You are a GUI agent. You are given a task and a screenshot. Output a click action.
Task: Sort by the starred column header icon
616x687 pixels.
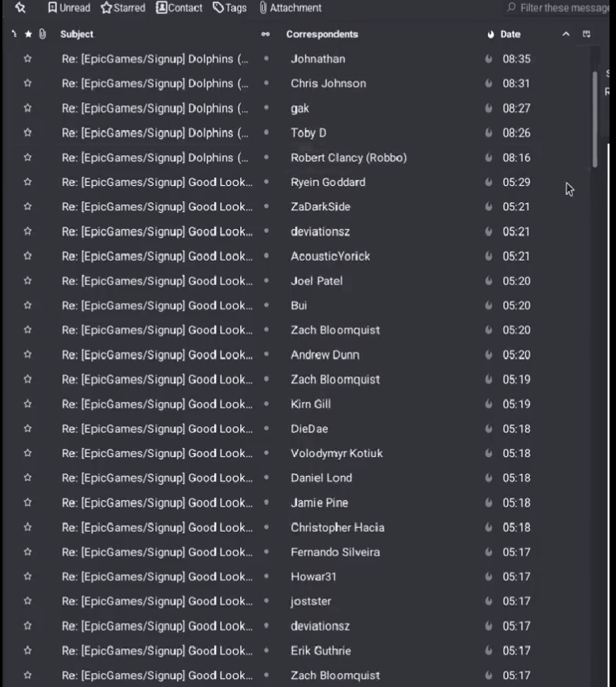[28, 34]
